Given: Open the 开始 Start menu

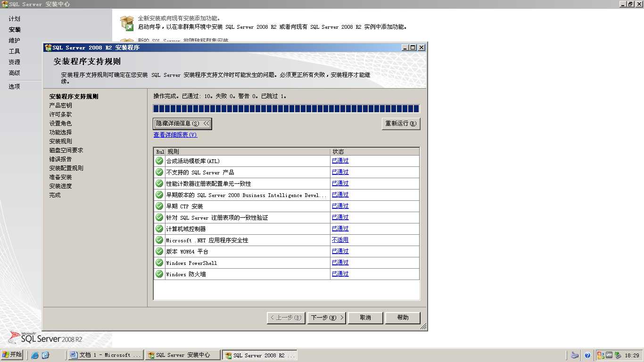Looking at the screenshot, I should (x=12, y=355).
